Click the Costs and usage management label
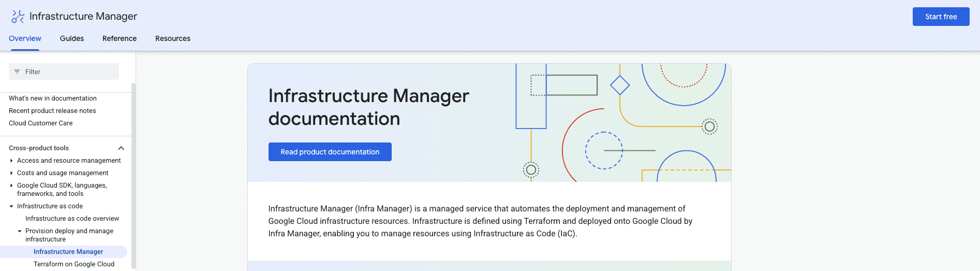The width and height of the screenshot is (980, 271). click(63, 173)
